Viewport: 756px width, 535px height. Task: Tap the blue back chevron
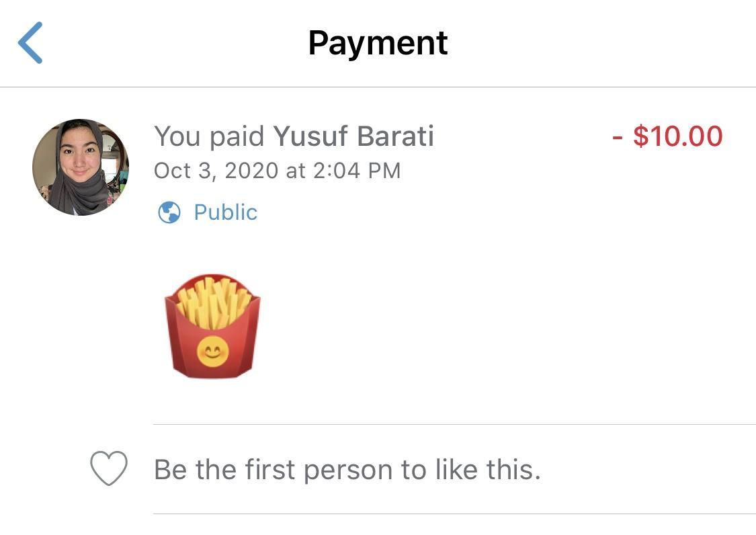click(x=30, y=43)
